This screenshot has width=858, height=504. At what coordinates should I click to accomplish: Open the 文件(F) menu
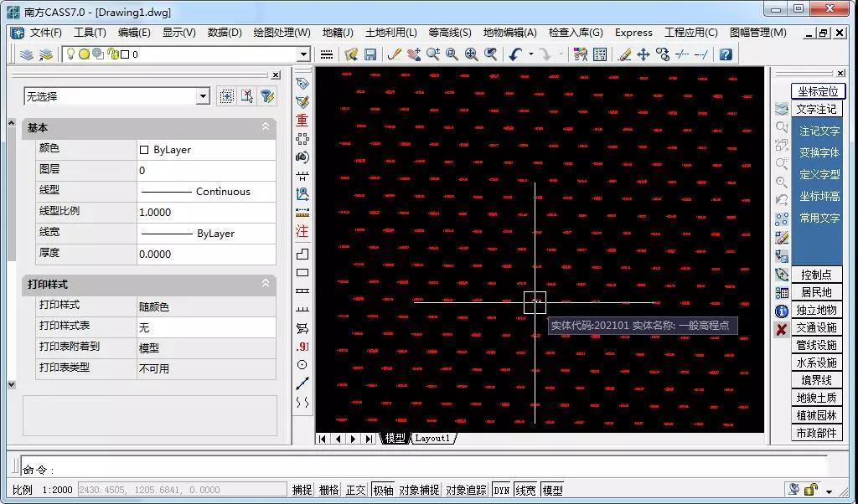tap(46, 33)
